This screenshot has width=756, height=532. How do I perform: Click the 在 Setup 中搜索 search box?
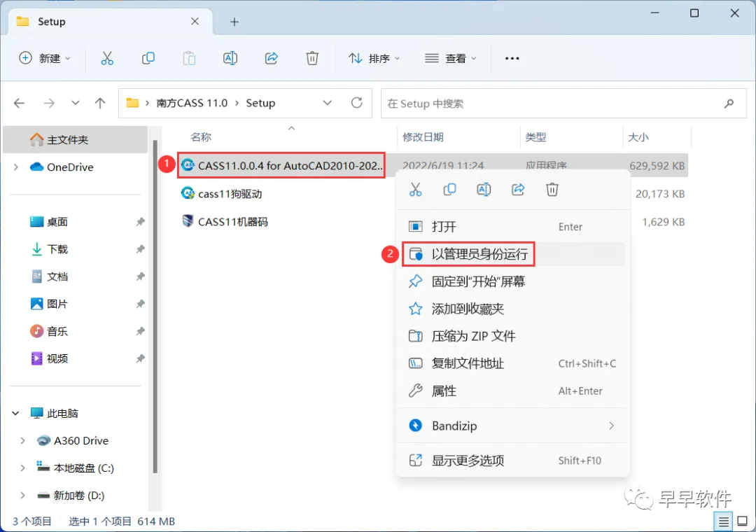[x=563, y=103]
